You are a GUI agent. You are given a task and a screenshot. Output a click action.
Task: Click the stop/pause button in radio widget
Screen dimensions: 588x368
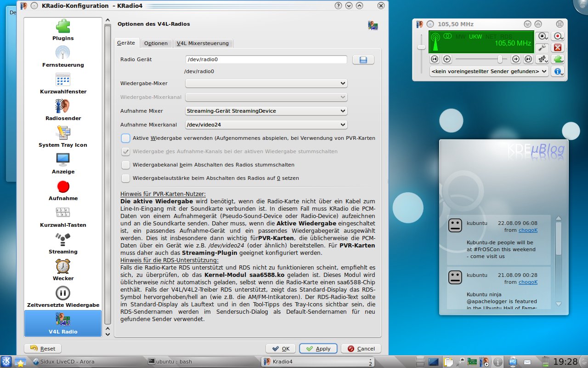[x=543, y=36]
